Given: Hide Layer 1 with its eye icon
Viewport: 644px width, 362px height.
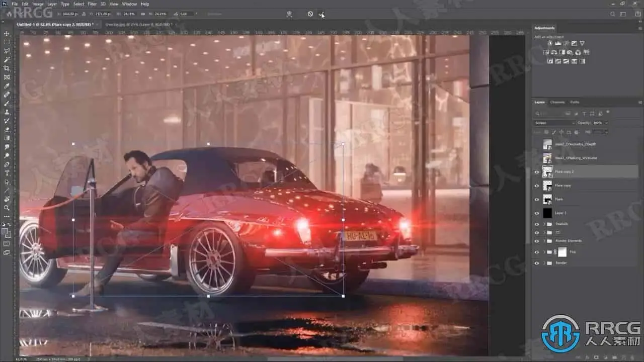Looking at the screenshot, I should click(x=537, y=213).
